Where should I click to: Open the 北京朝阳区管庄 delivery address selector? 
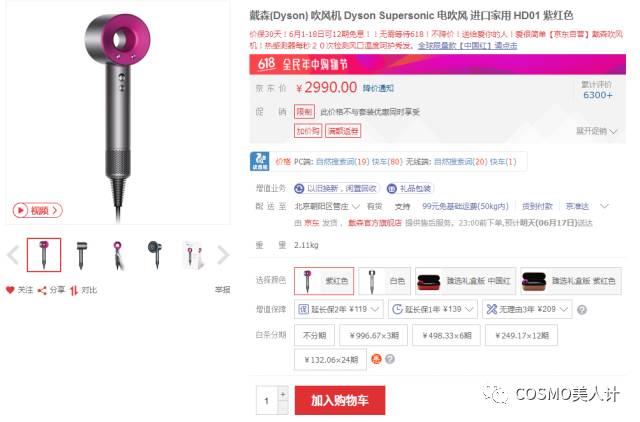(327, 207)
